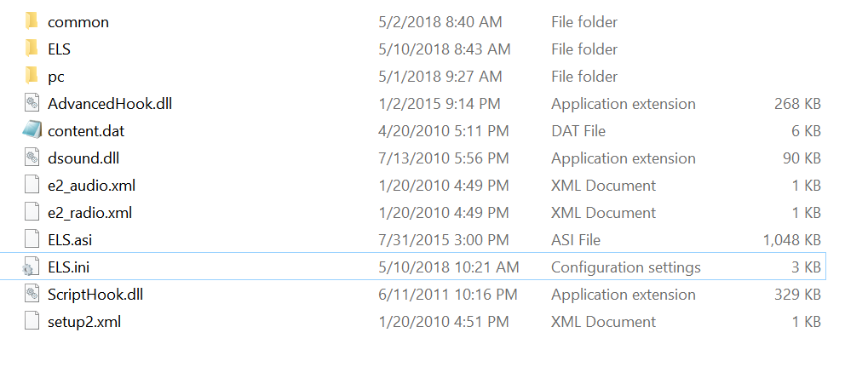This screenshot has height=367, width=868.
Task: Select the AdvancedHook.dll file icon
Action: [x=32, y=104]
